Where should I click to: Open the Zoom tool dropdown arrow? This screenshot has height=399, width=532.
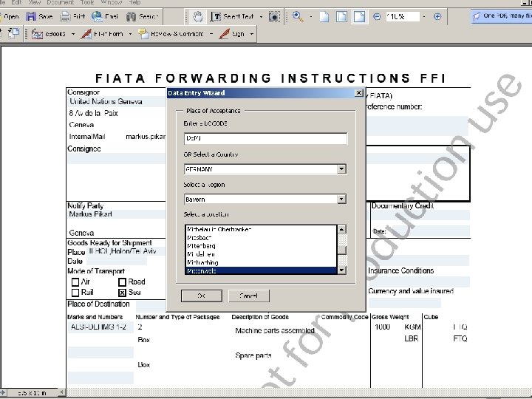pyautogui.click(x=311, y=16)
